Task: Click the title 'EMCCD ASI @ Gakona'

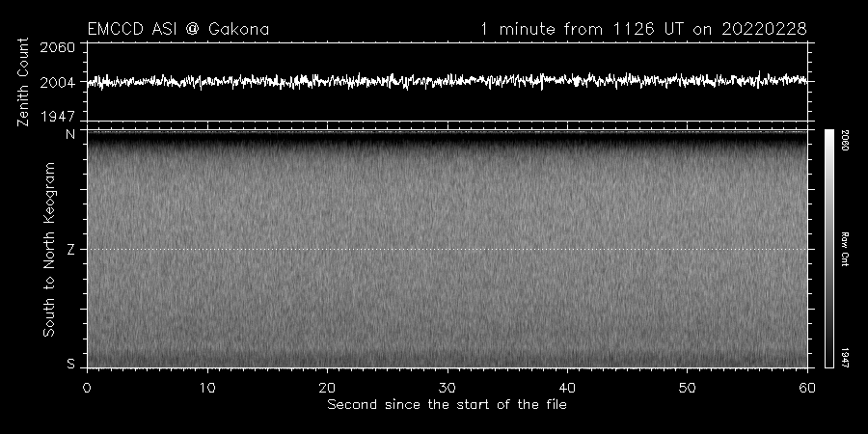Action: coord(178,29)
